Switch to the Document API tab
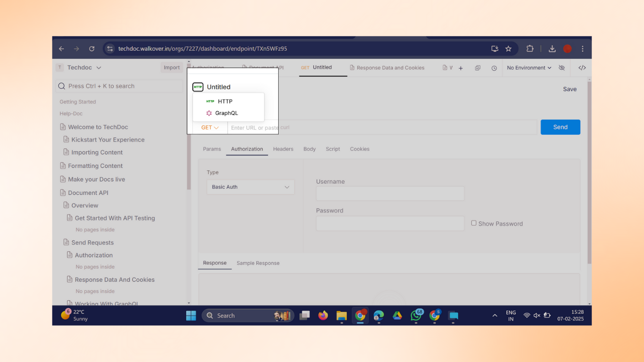Image resolution: width=644 pixels, height=362 pixels. coord(263,68)
